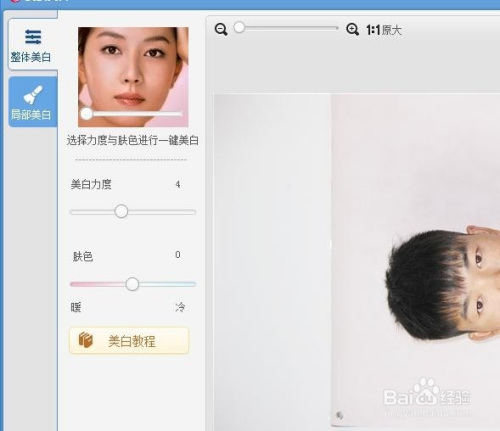Click the 美白力度 slider handle
Image resolution: width=500 pixels, height=431 pixels.
click(x=121, y=211)
